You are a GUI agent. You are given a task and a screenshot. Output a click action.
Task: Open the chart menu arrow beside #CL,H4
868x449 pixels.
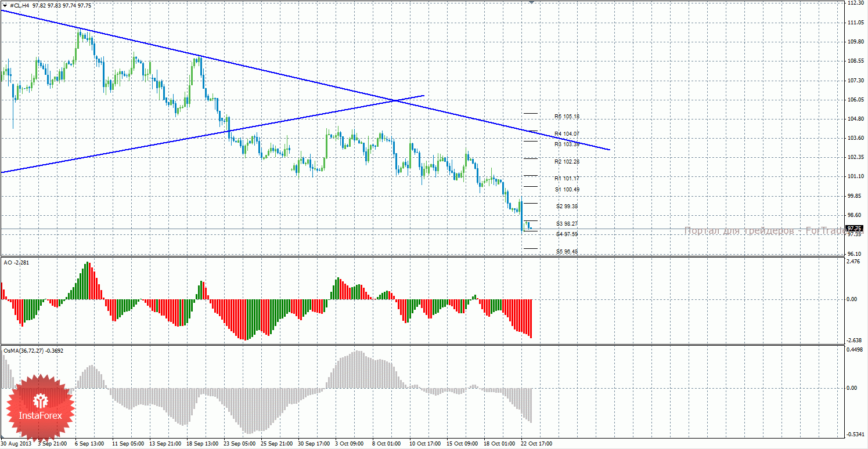[x=5, y=5]
